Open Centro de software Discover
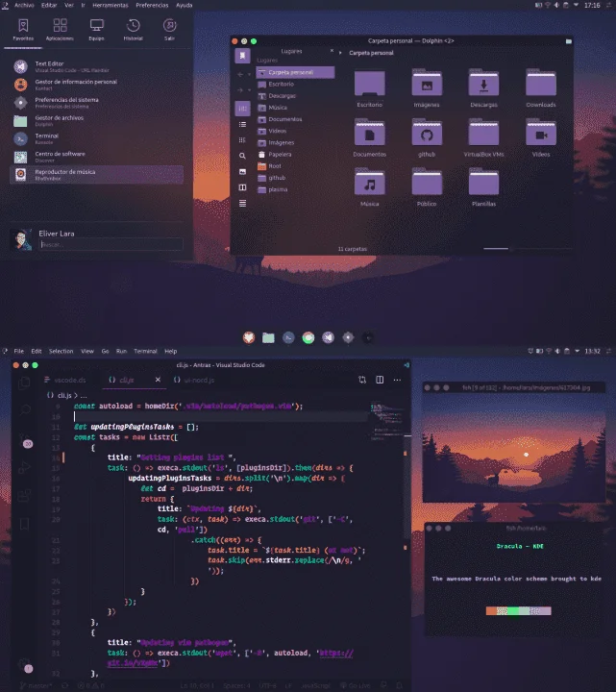Screen dimensions: 616x692 point(96,157)
